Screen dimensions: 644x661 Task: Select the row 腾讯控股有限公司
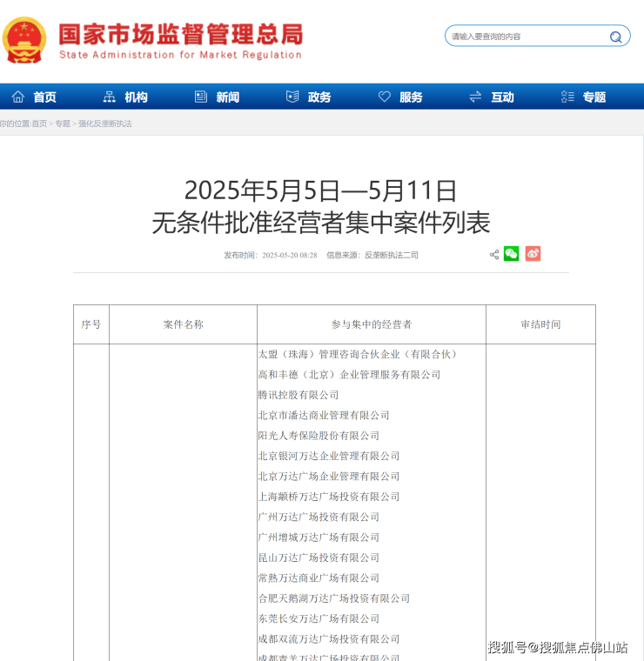coord(299,395)
